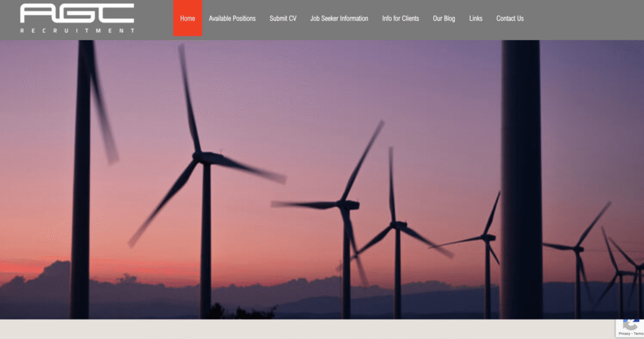Navigate to Info for Clients
Image resolution: width=644 pixels, height=339 pixels.
click(x=401, y=18)
